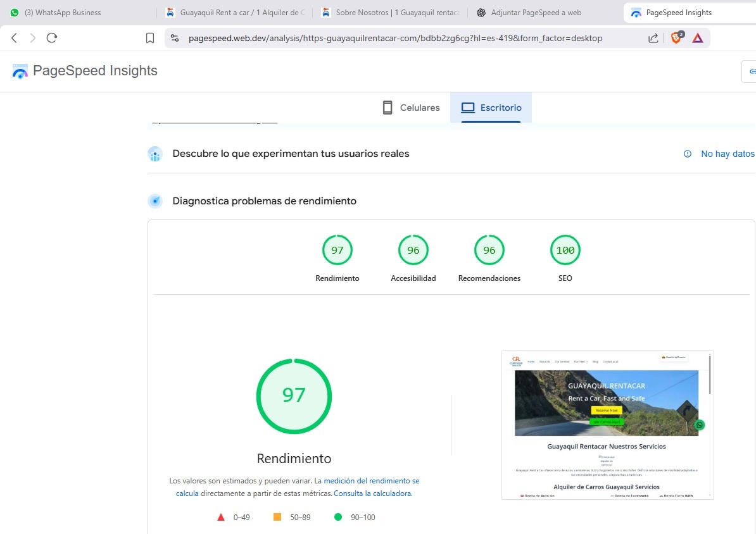Image resolution: width=756 pixels, height=534 pixels.
Task: Switch analysis view to Celulares
Action: [x=410, y=108]
